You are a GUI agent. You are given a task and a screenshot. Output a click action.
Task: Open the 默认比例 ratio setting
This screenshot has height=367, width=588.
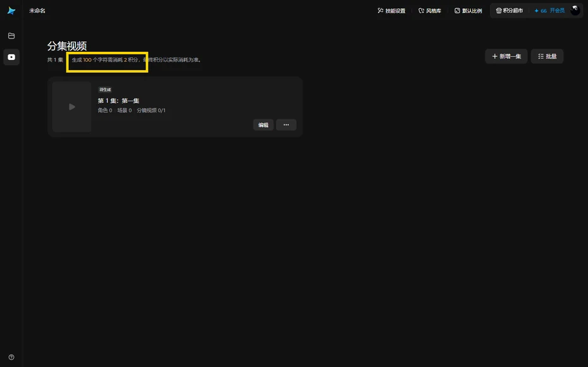point(468,11)
